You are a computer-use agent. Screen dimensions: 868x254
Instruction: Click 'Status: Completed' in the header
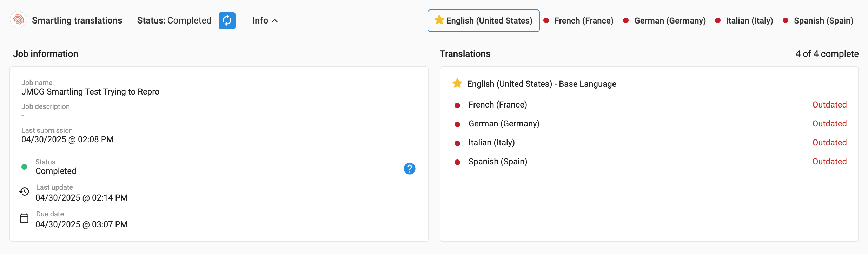click(174, 21)
